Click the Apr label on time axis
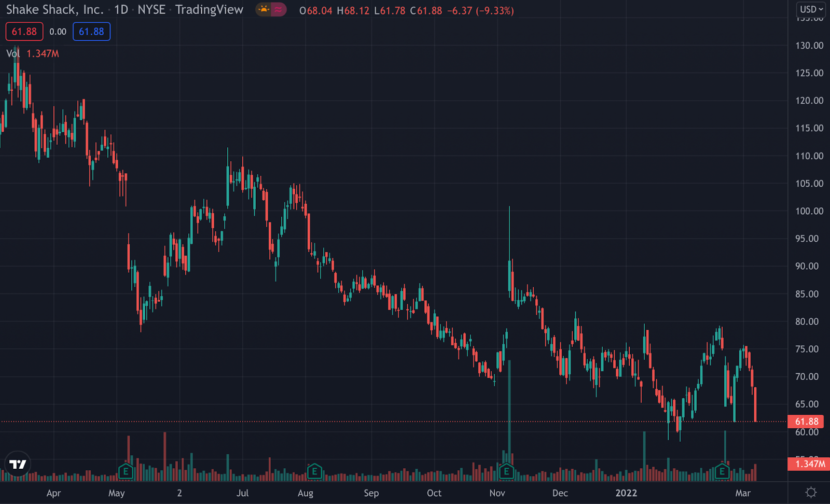830x504 pixels. 53,493
